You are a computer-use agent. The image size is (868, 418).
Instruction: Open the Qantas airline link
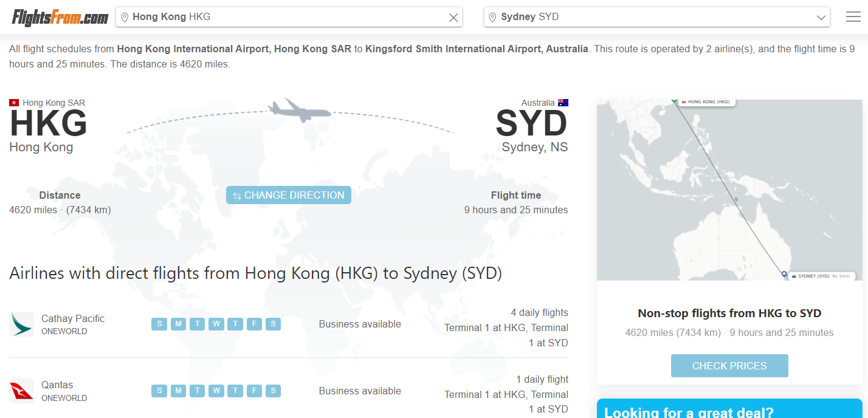click(57, 385)
